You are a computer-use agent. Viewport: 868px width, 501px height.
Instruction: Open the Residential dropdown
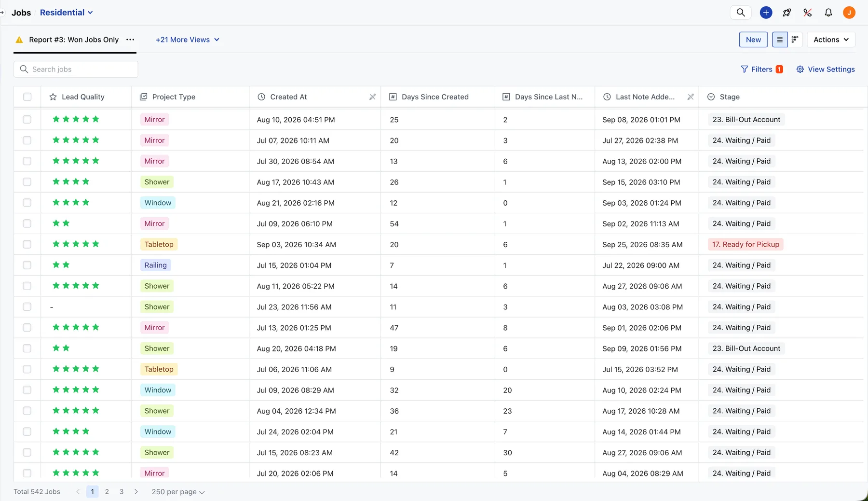(66, 13)
